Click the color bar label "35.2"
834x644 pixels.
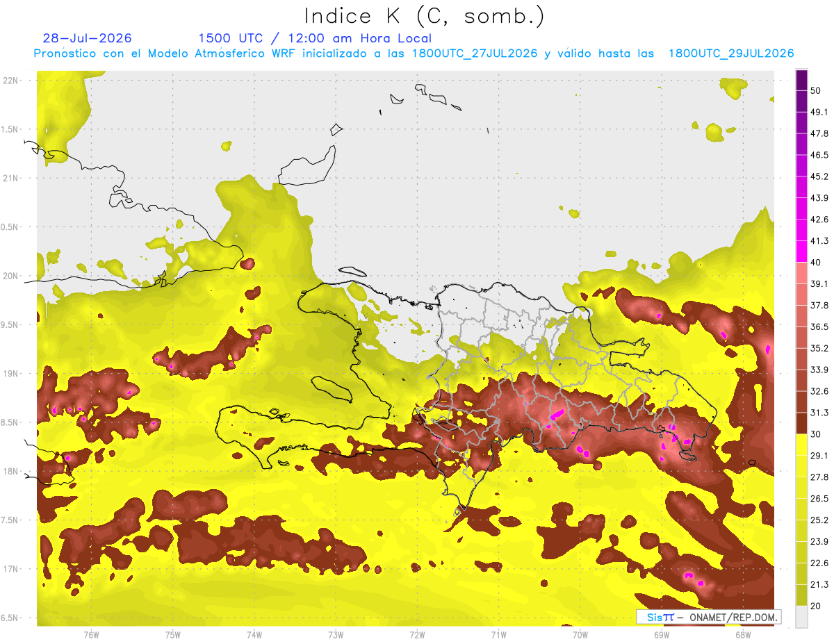819,348
